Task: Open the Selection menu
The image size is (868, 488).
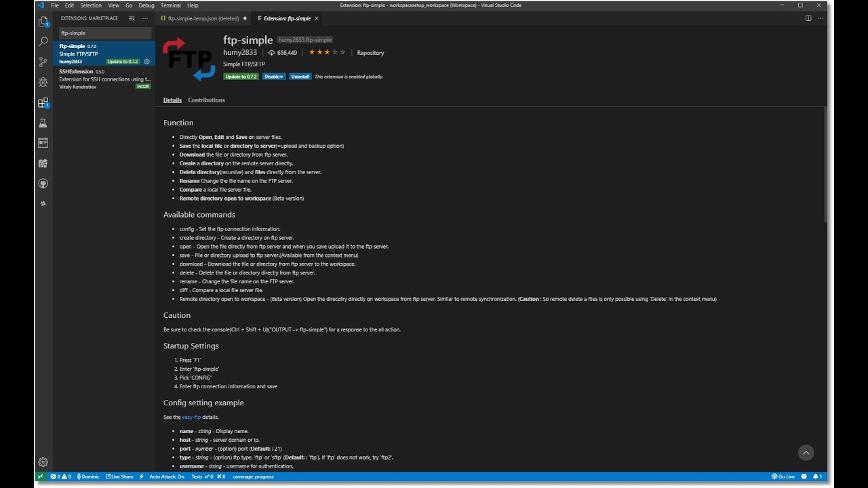Action: click(x=91, y=5)
